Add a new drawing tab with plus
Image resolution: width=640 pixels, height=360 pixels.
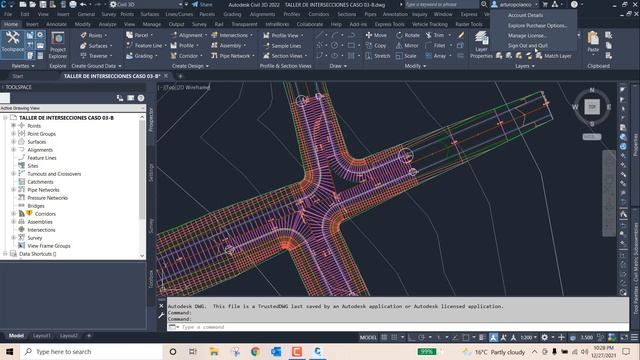pos(180,76)
